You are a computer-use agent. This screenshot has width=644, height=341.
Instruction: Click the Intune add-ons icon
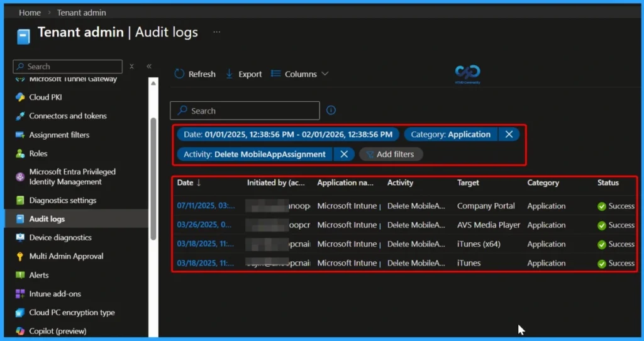[19, 294]
